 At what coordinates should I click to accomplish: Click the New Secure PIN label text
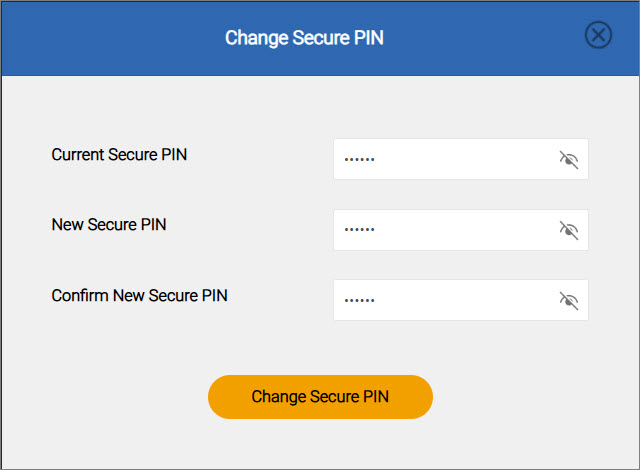click(109, 224)
